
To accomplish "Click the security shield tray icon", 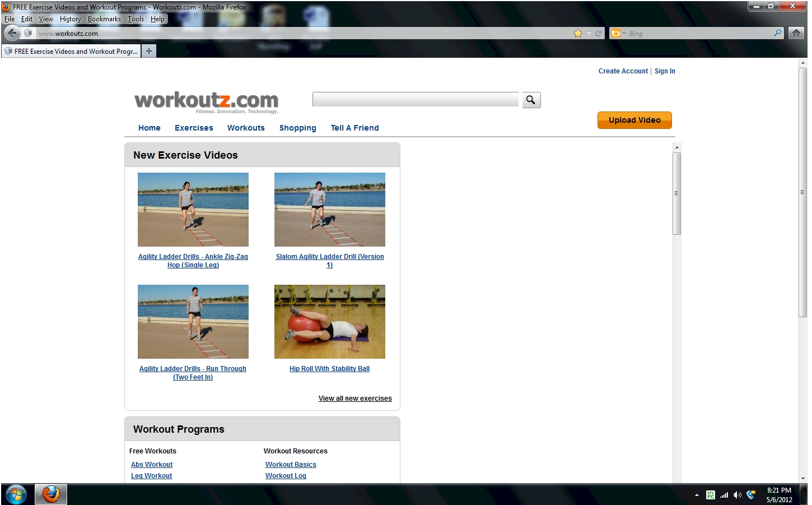I will (751, 495).
